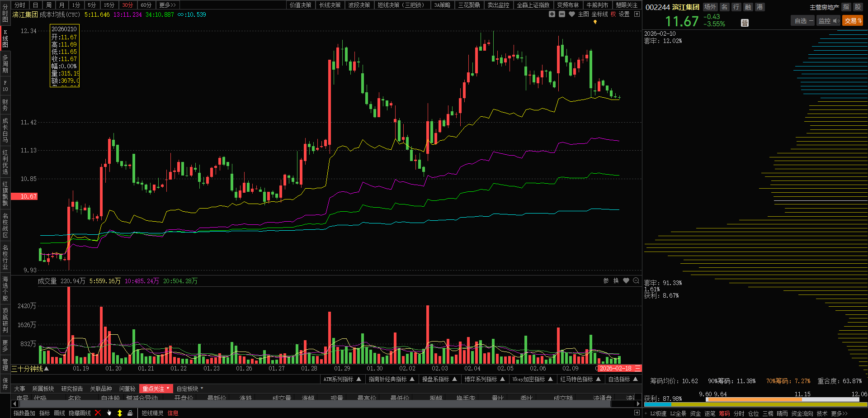Toggle 指数叠加 index overlay
Screen dimensions: 868x418
pos(24,413)
